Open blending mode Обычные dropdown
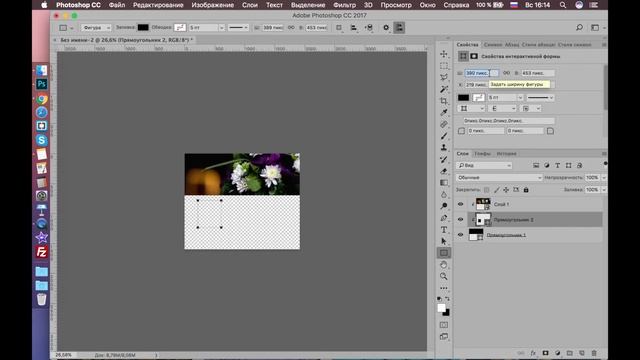 pyautogui.click(x=499, y=178)
